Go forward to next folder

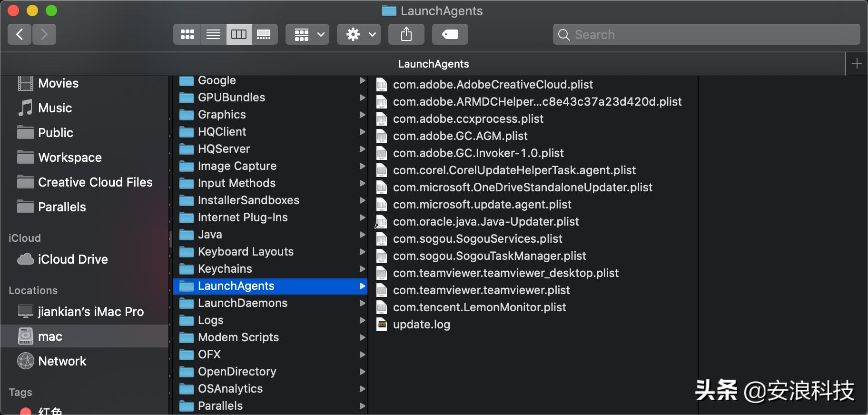point(44,34)
